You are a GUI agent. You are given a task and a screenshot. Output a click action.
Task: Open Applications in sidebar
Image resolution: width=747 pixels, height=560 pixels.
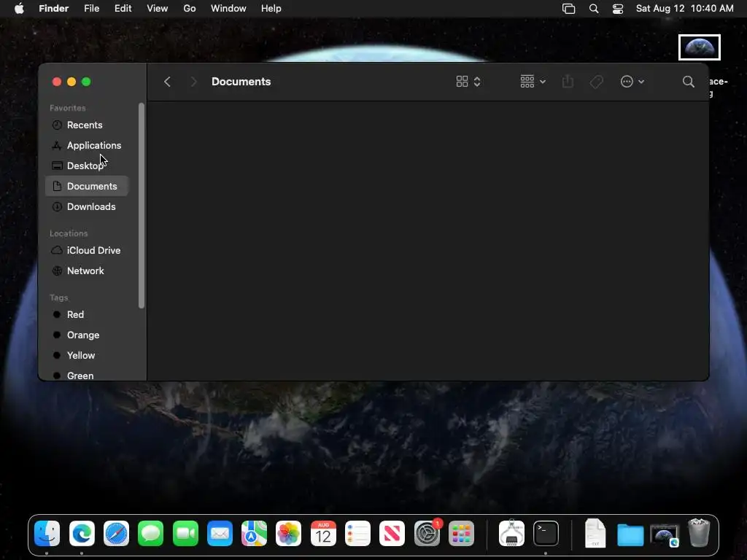point(87,145)
